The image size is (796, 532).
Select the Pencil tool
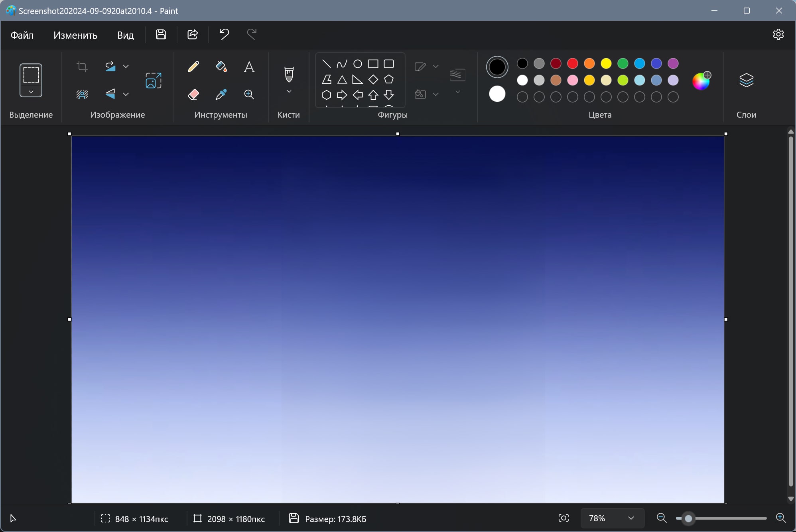click(193, 67)
